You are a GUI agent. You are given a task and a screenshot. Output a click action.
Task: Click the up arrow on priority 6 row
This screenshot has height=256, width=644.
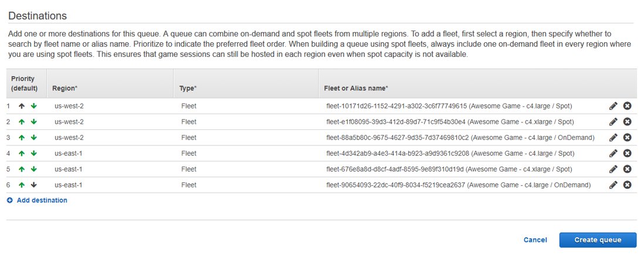pyautogui.click(x=22, y=185)
